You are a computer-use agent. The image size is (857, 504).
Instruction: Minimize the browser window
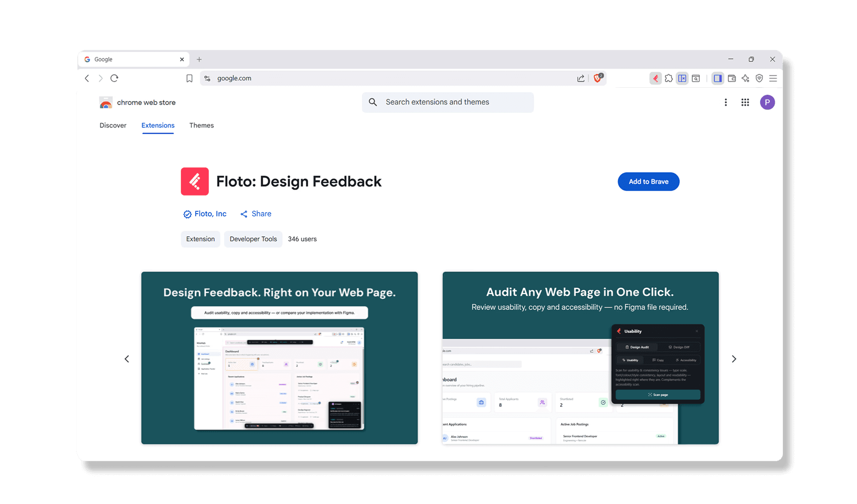730,59
